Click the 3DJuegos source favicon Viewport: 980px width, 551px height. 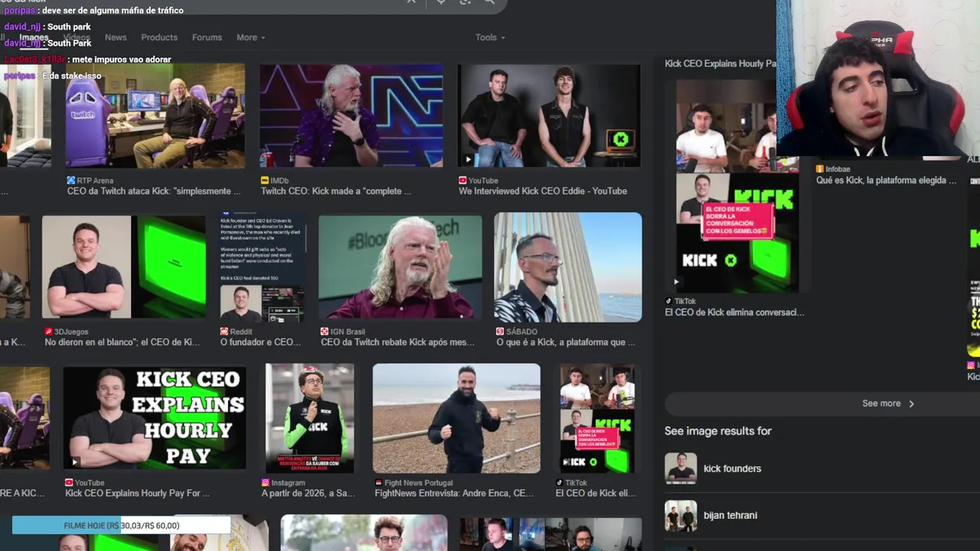pyautogui.click(x=49, y=331)
